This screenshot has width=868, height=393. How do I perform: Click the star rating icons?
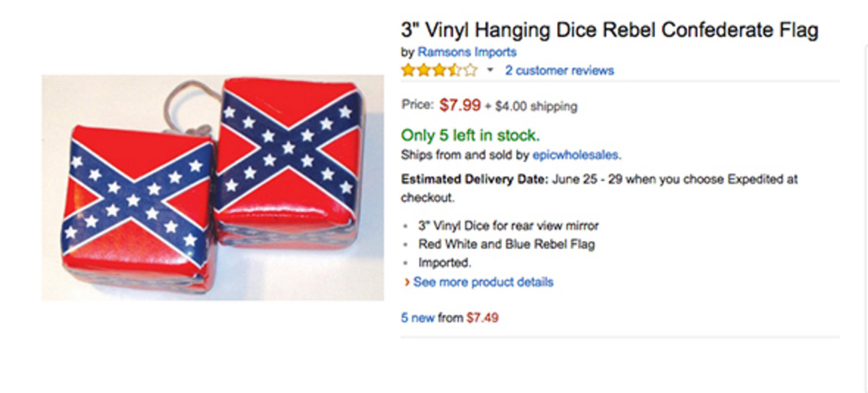[439, 70]
